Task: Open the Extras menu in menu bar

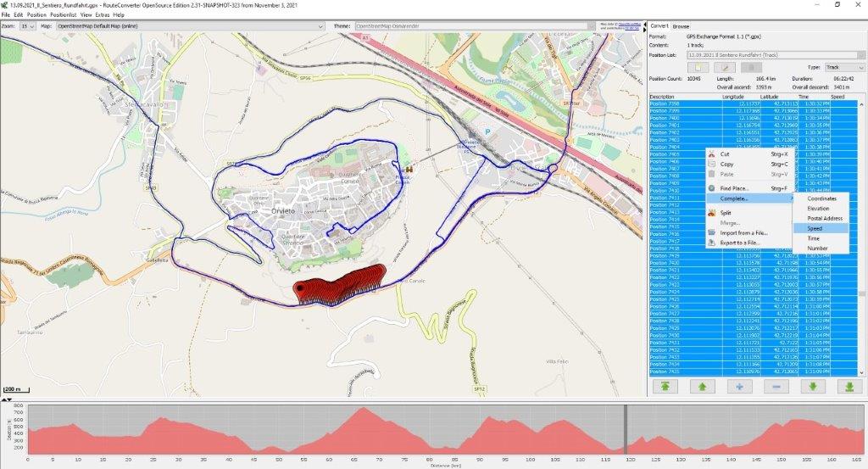Action: point(102,15)
